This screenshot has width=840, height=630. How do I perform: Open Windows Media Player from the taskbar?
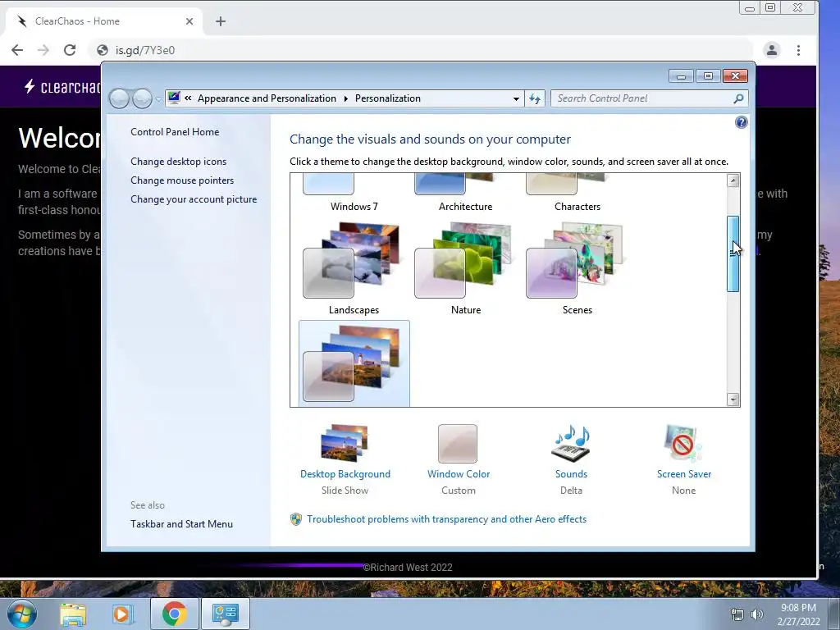tap(121, 614)
